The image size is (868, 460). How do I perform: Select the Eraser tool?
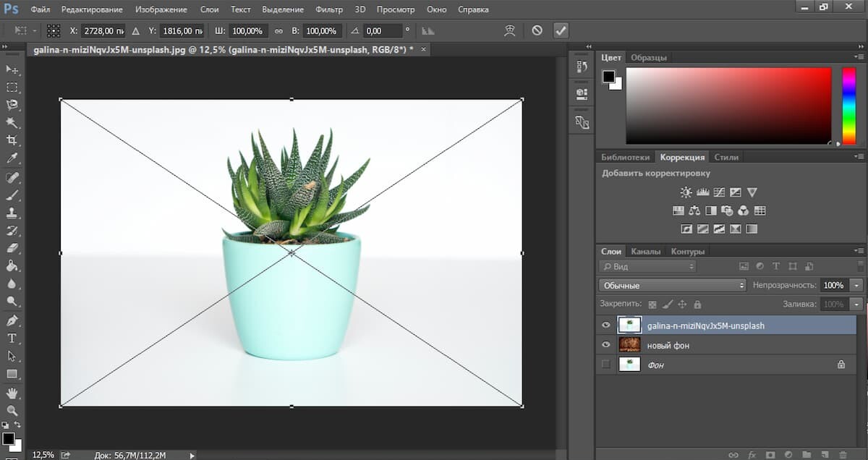coord(12,249)
